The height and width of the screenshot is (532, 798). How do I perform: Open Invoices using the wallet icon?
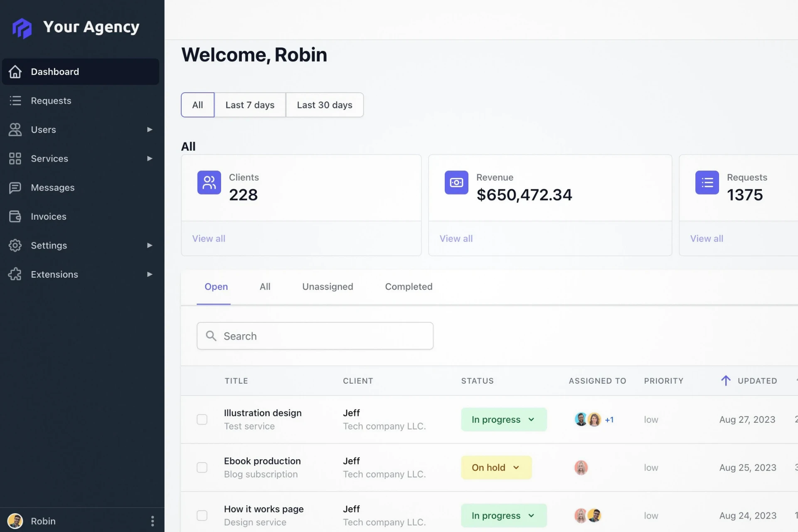coord(15,217)
